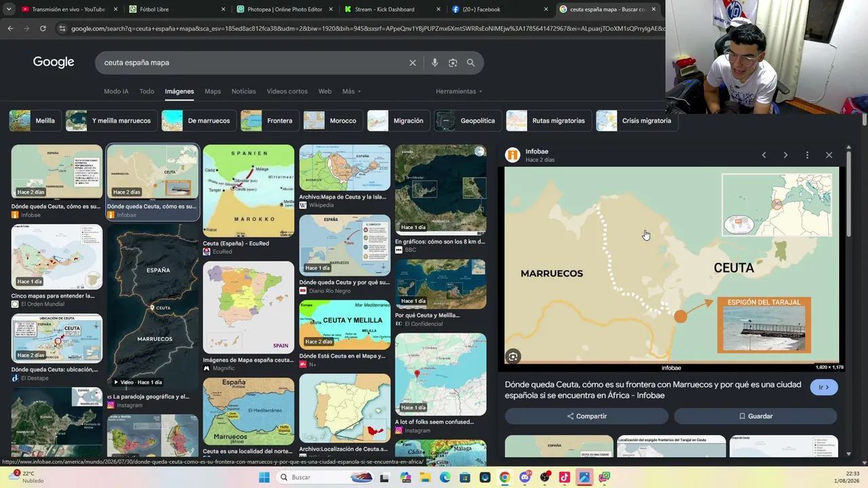Filter images by the Morocco chip
Viewport: 868px width, 488px height.
[x=333, y=121]
